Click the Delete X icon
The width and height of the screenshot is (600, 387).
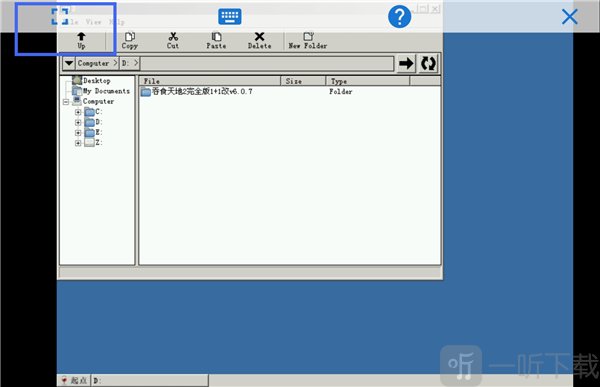point(259,37)
